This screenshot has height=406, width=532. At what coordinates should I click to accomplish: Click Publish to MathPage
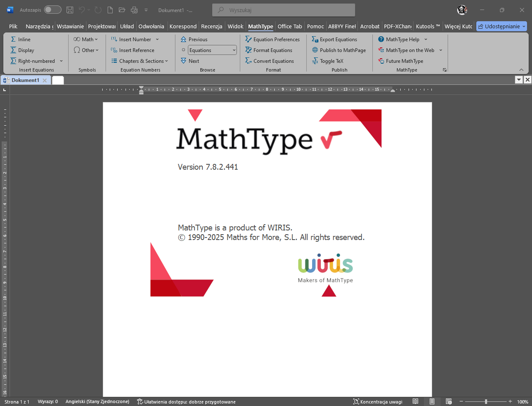tap(339, 50)
